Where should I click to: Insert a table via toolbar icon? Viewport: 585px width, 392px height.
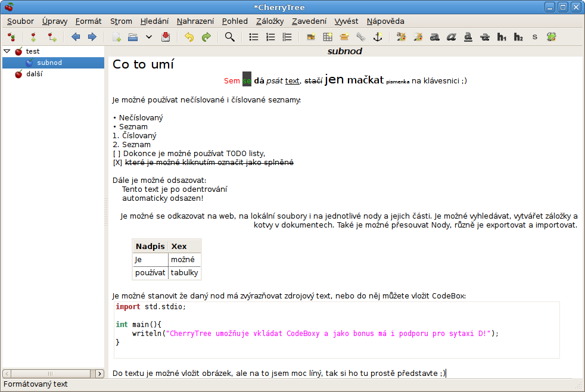[328, 37]
